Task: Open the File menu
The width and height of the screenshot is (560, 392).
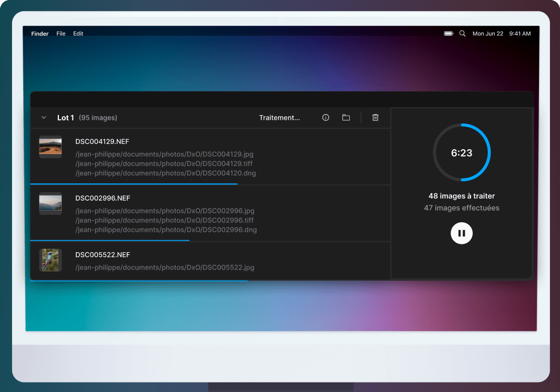Action: [61, 34]
